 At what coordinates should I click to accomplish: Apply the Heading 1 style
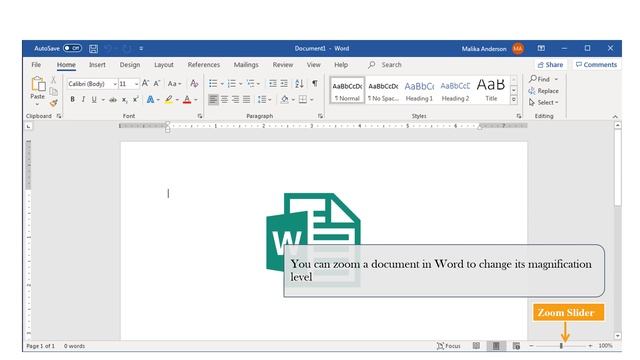(419, 91)
